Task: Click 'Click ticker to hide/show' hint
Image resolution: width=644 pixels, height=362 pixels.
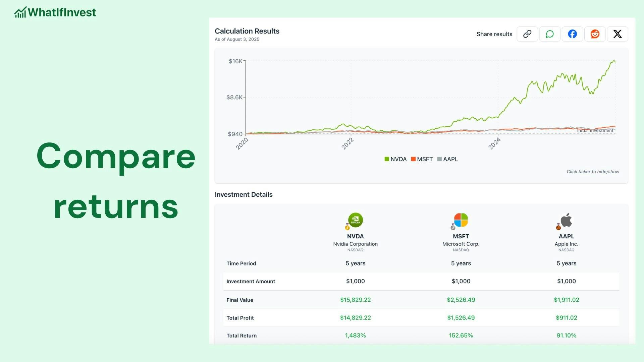Action: [x=593, y=172]
